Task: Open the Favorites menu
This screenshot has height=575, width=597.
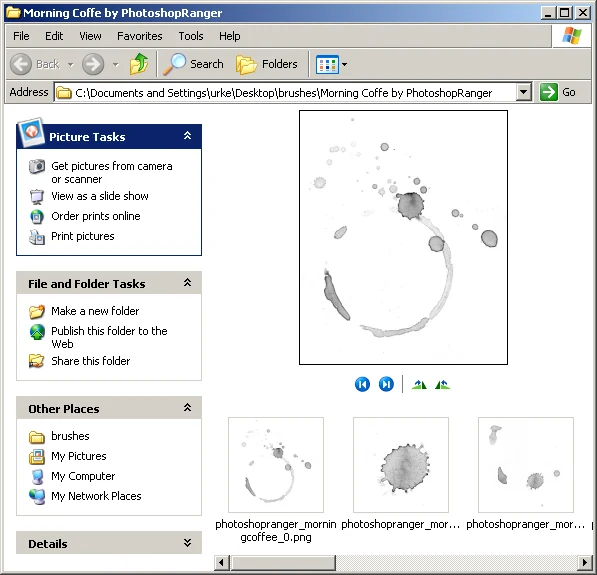Action: (140, 36)
